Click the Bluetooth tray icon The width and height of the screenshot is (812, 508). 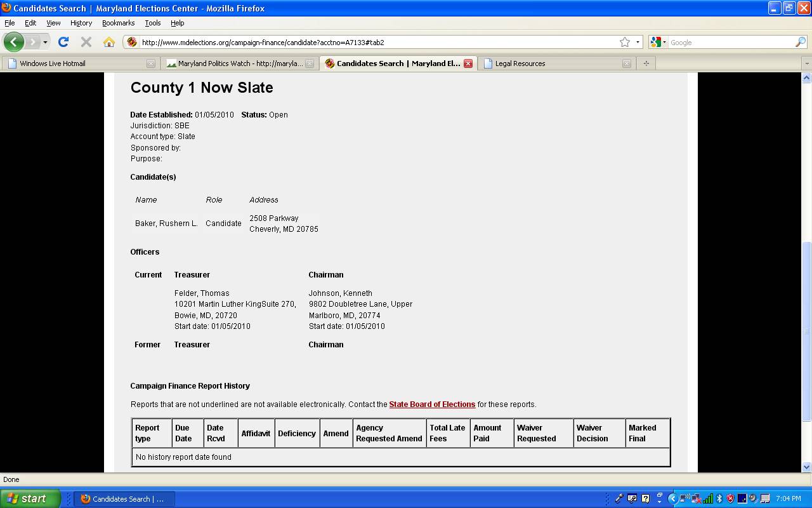[x=719, y=498]
